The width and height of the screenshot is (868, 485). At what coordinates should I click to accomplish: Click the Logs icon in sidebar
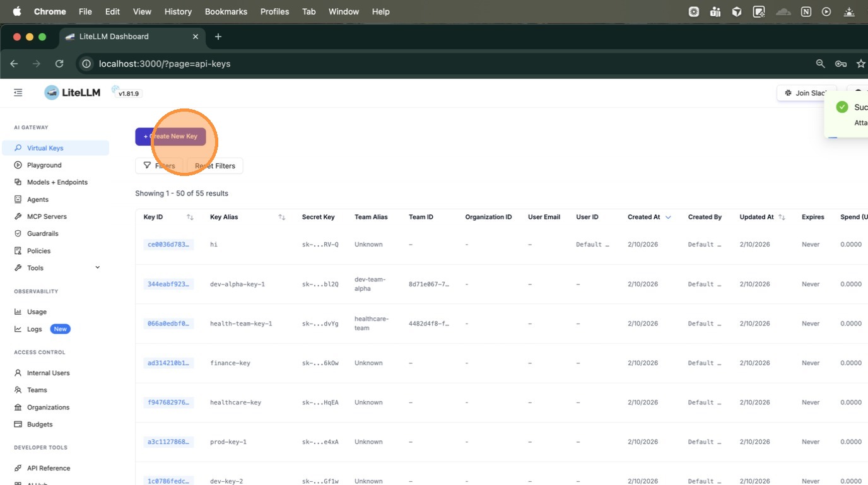click(x=18, y=329)
